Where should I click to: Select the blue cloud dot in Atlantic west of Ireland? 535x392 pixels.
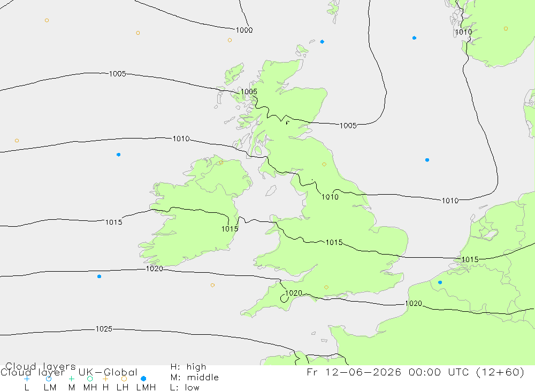point(118,155)
